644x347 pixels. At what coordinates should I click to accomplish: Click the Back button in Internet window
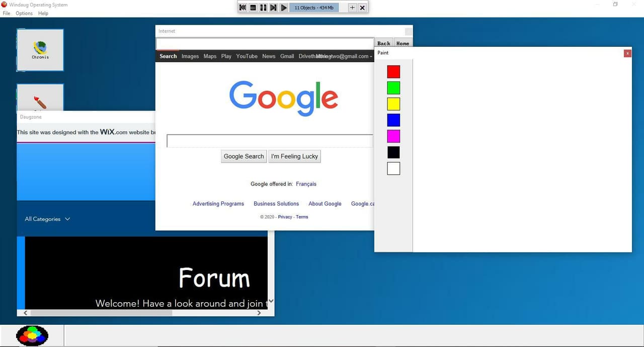(384, 43)
